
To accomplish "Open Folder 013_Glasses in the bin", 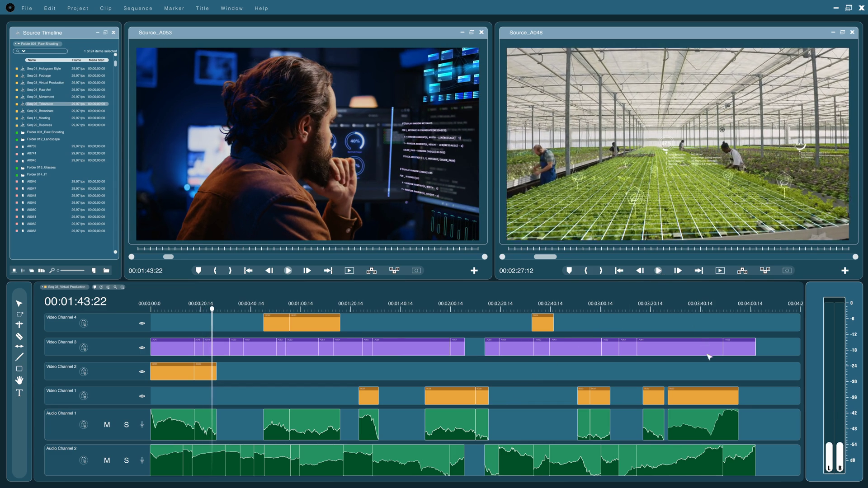I will coord(41,167).
